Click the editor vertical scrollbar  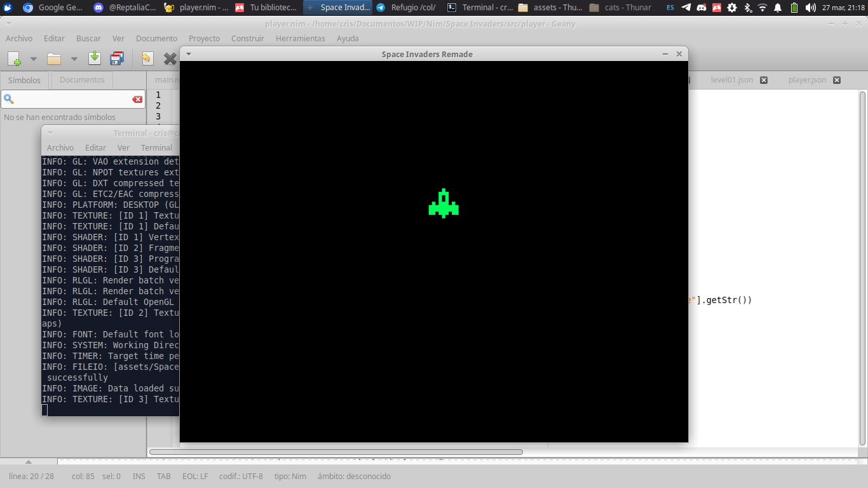coord(862,268)
